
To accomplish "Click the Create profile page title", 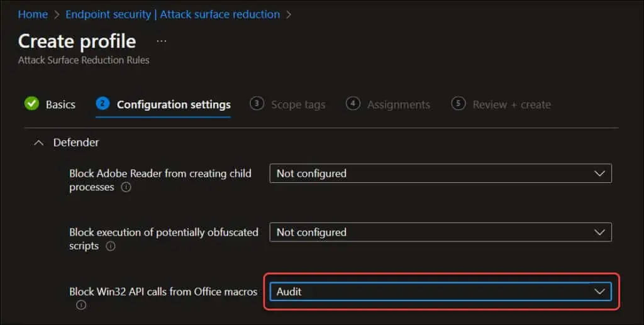I will pos(77,41).
